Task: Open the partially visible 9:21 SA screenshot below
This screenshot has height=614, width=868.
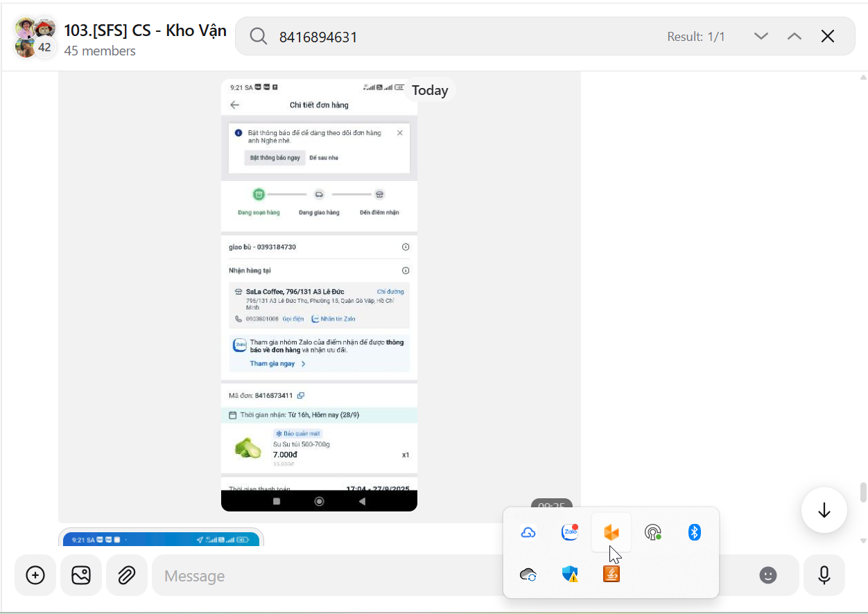Action: [x=161, y=537]
